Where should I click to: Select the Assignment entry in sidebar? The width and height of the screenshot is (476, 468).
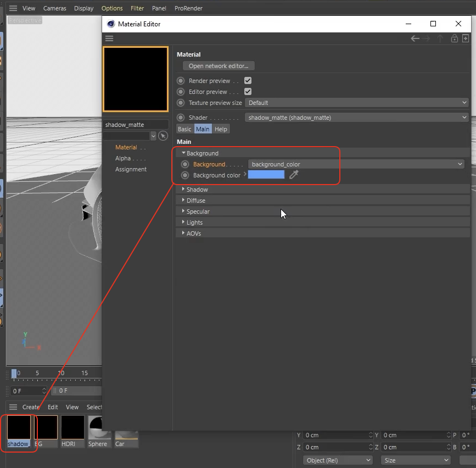(131, 169)
